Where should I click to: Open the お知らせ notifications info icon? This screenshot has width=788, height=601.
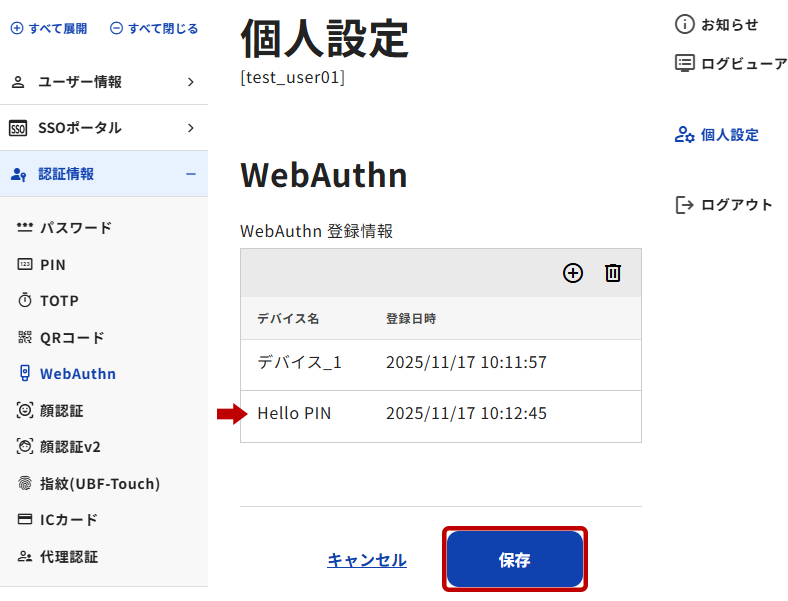click(685, 25)
